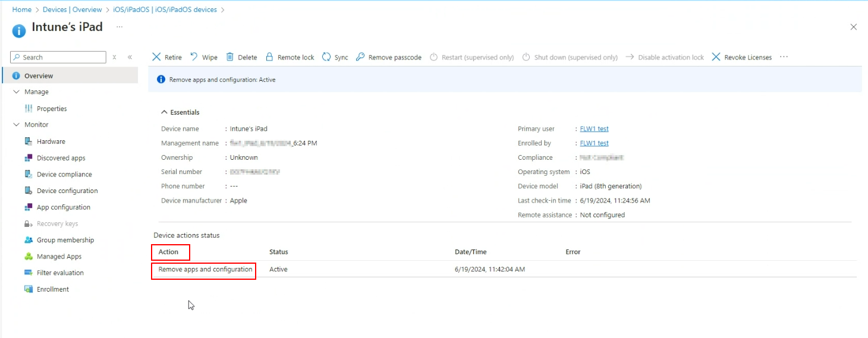Click the Date/Time column header
Viewport: 868px width, 338px height.
pos(471,252)
